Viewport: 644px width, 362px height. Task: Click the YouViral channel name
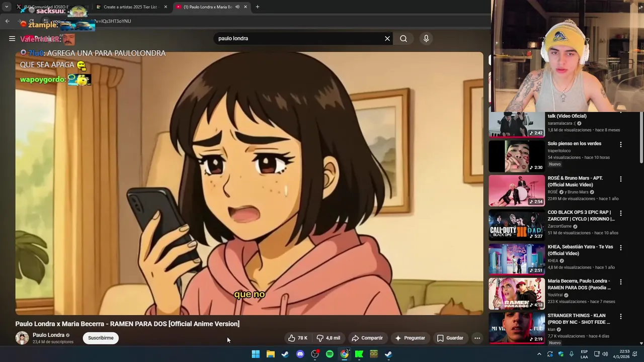pos(555,295)
